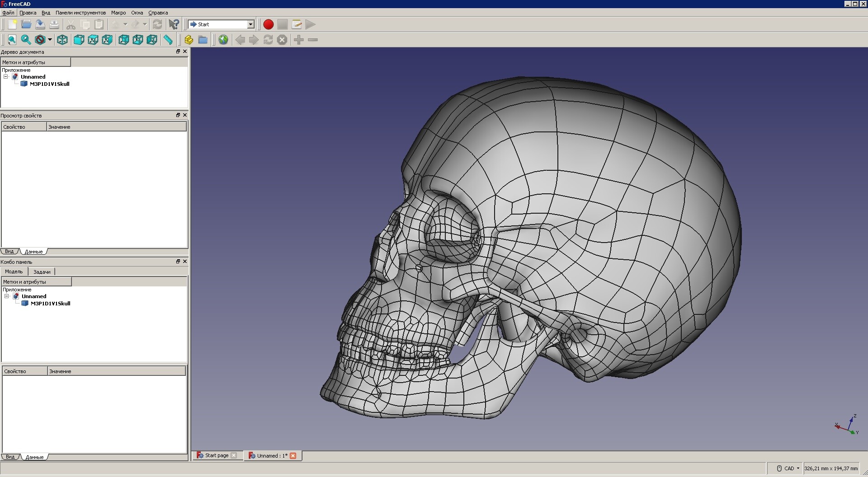This screenshot has width=868, height=477.
Task: Select the top view icon
Action: [93, 40]
